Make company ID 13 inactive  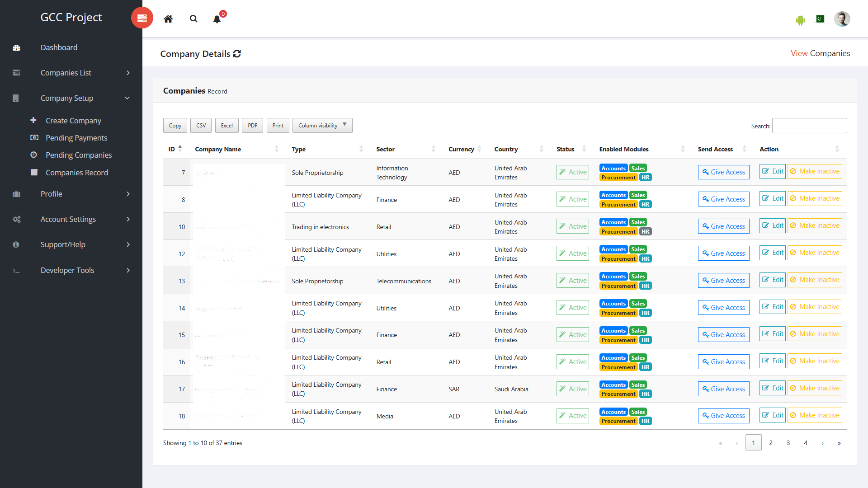pos(815,280)
